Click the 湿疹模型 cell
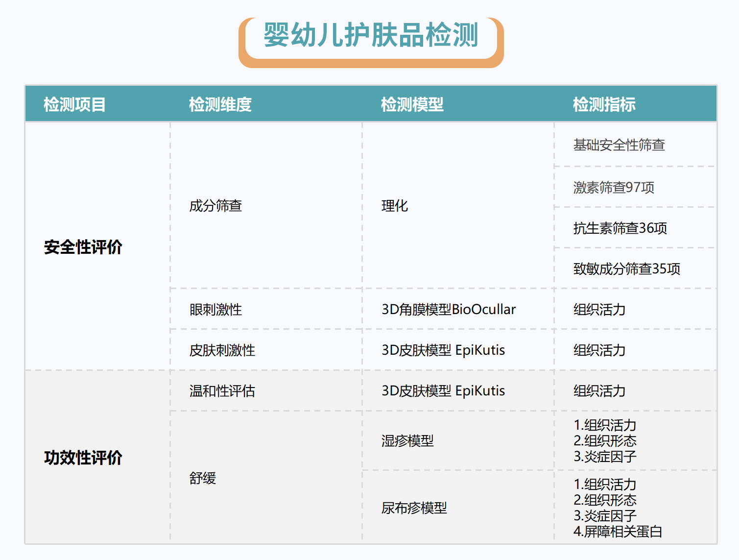 coord(407,441)
